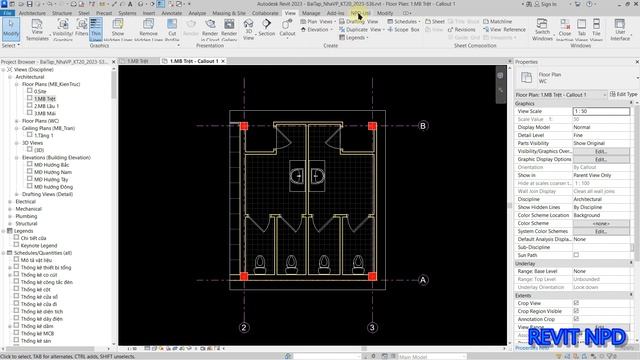The width and height of the screenshot is (640, 360).
Task: Collapse the Architectural tree node
Action: pos(10,77)
